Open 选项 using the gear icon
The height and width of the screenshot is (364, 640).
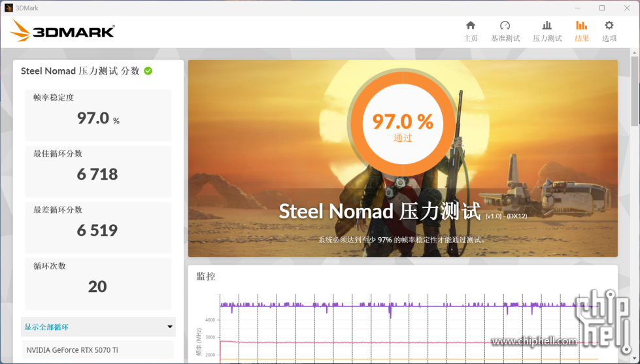click(609, 26)
